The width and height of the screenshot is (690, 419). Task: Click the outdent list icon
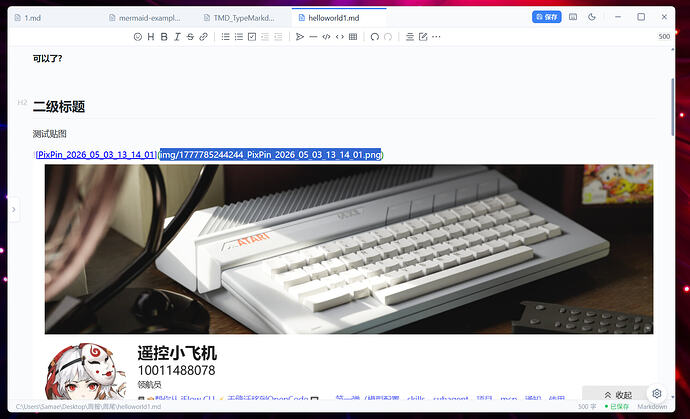point(265,37)
